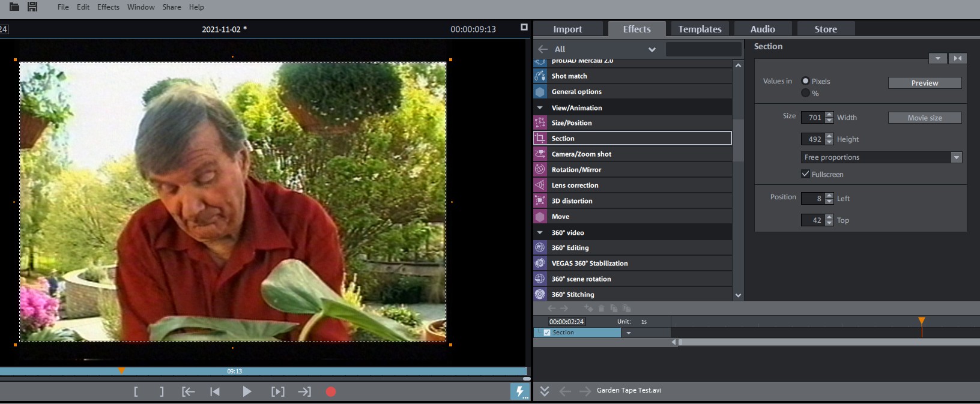Select General options effect icon
Viewport: 980px width, 404px height.
(x=540, y=92)
